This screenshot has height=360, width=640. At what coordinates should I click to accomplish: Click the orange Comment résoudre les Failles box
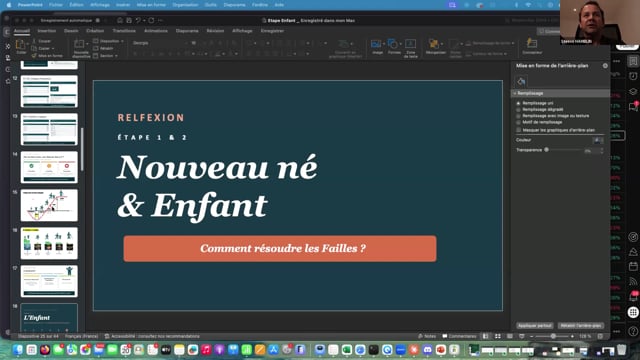click(280, 249)
